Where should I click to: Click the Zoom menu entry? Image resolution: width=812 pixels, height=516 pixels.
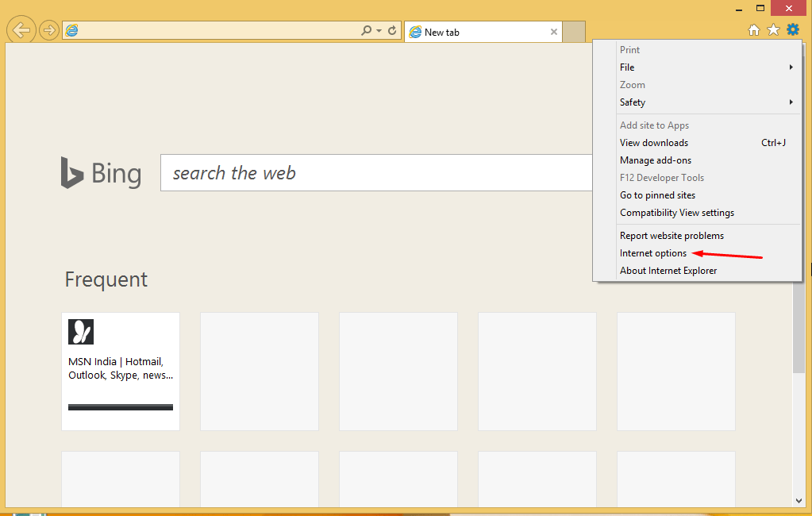(x=708, y=85)
